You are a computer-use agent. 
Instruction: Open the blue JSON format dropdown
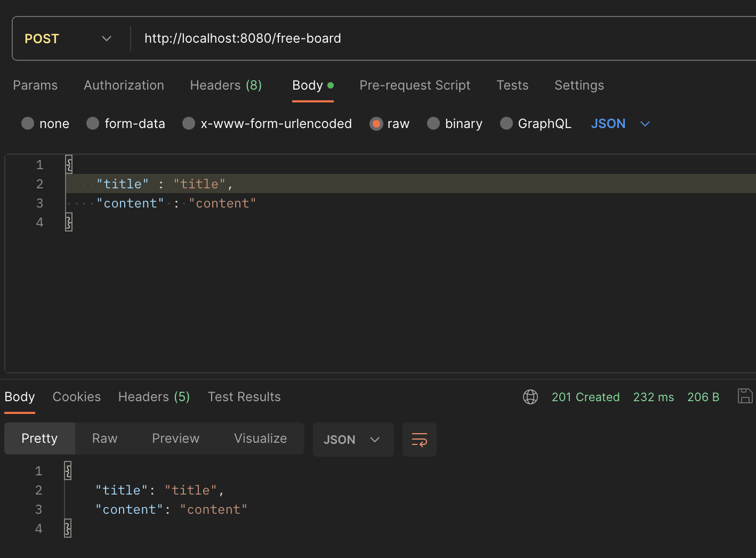pos(621,124)
